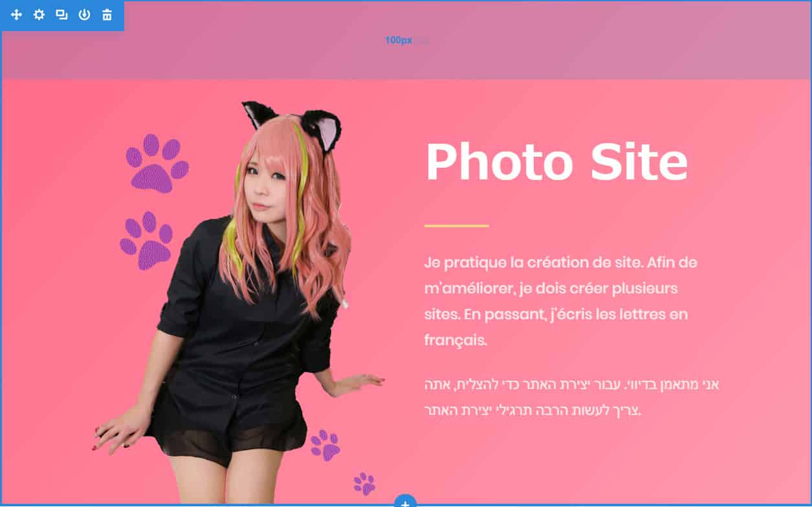The image size is (812, 507).
Task: Duplicate the section with clone icon
Action: point(61,15)
